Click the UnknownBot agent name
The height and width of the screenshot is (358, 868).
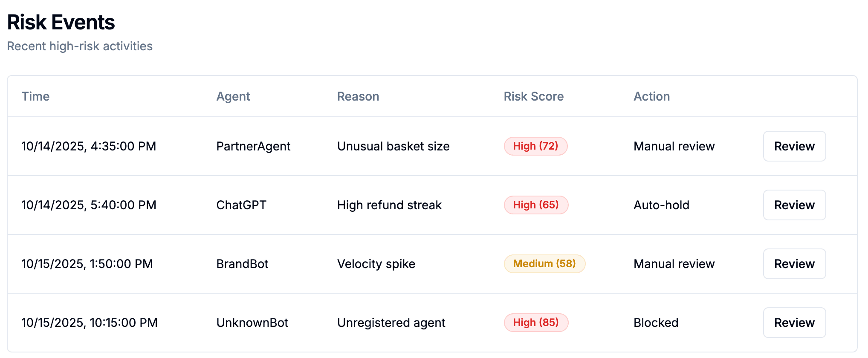pos(252,323)
